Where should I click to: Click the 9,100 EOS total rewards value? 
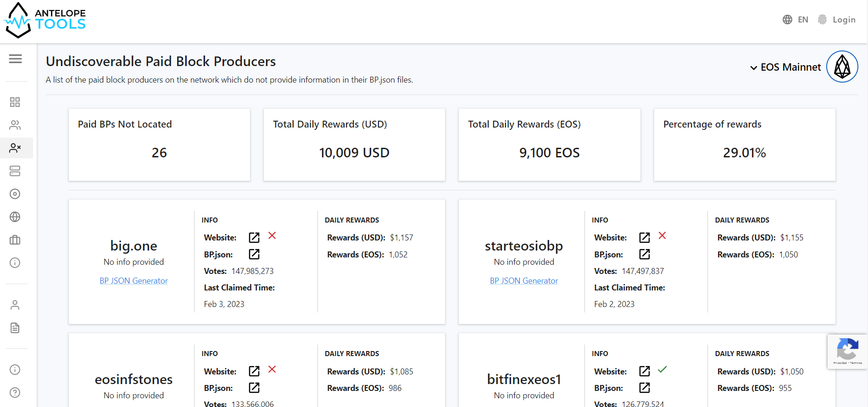tap(550, 152)
